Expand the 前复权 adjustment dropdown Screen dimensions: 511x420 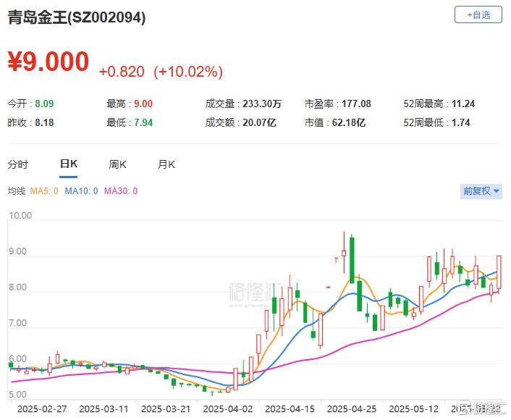481,191
